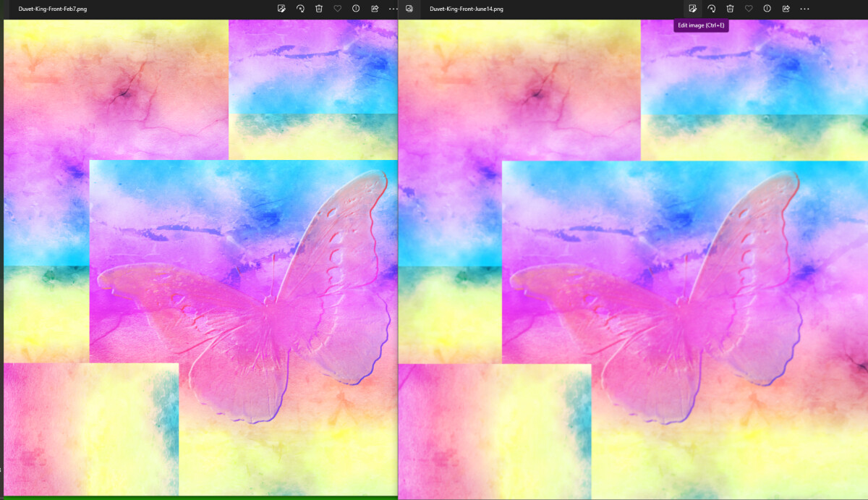This screenshot has height=500, width=868.
Task: Open See more menu in Feb7 window
Action: (x=393, y=9)
